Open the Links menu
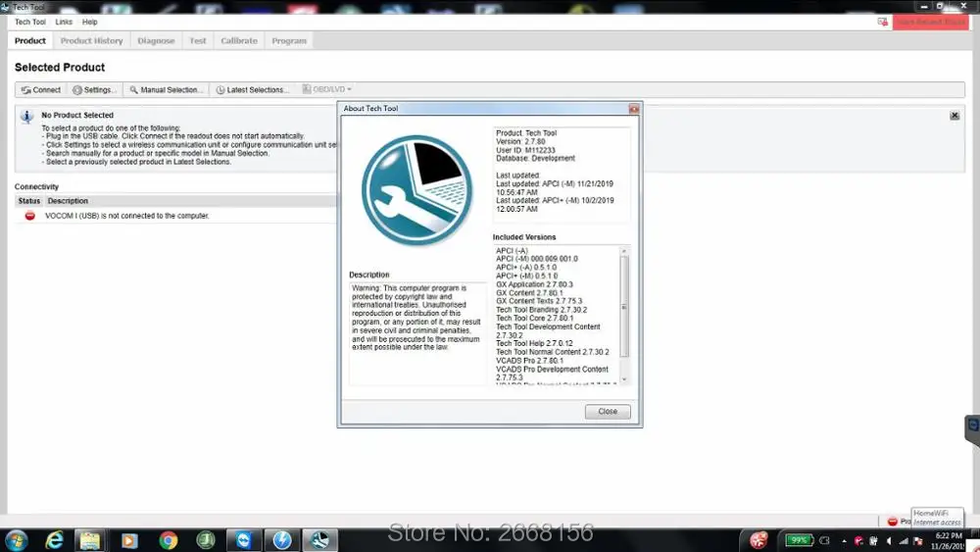Screen dimensions: 980x552 [x=64, y=22]
